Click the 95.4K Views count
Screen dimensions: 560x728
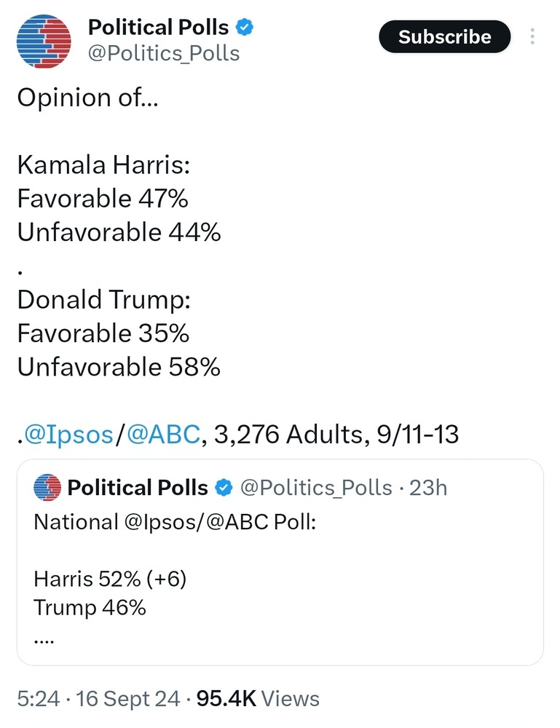pos(258,698)
